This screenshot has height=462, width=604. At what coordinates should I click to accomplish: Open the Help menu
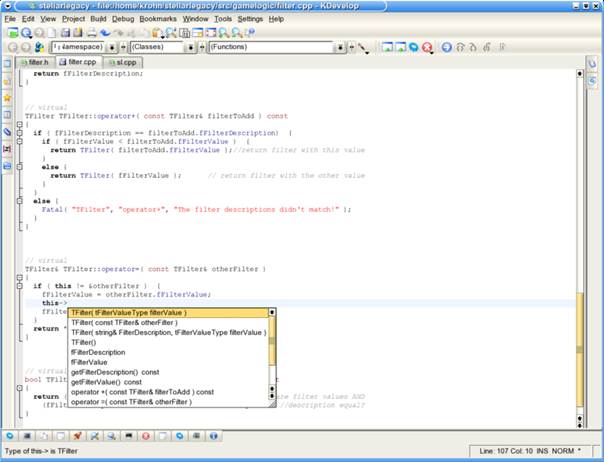click(276, 19)
